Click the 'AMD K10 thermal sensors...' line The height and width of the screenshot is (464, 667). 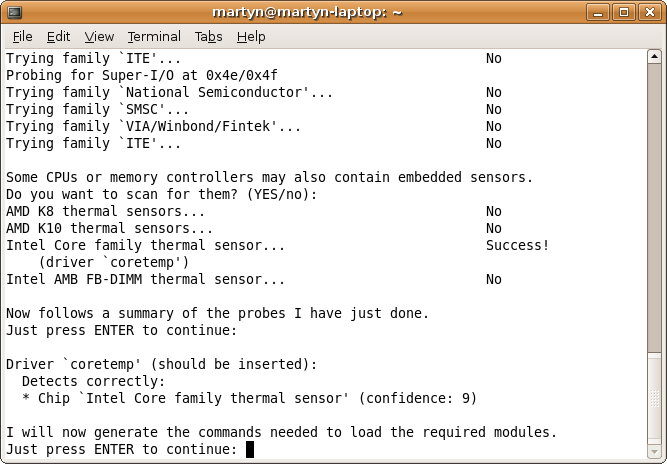pyautogui.click(x=109, y=228)
